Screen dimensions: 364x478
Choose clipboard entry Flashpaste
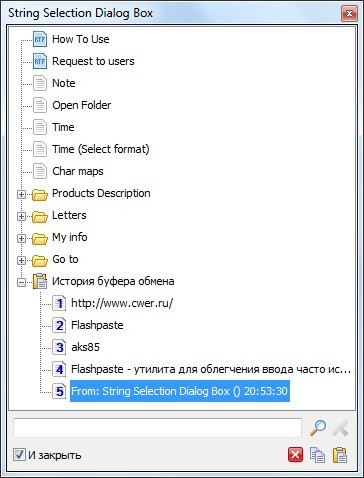[97, 325]
